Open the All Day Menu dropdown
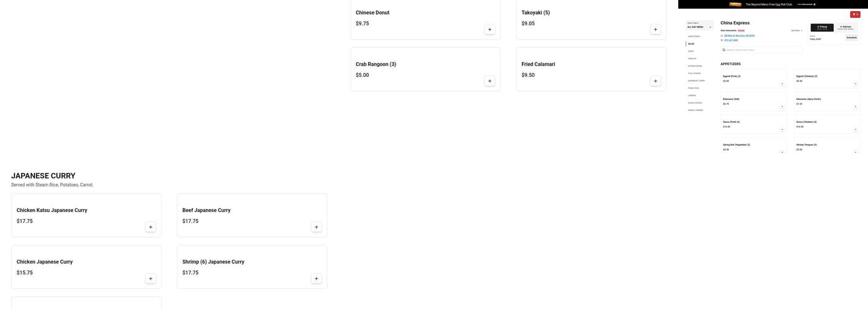Viewport: 868px width, 310px height. tap(699, 25)
